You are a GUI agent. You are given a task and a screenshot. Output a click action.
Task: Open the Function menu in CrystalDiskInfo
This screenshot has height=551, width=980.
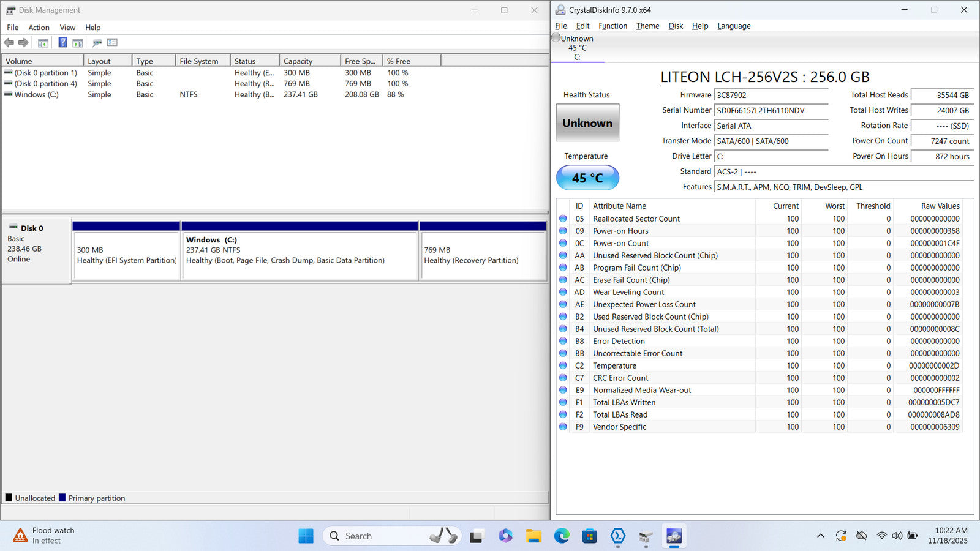tap(612, 26)
